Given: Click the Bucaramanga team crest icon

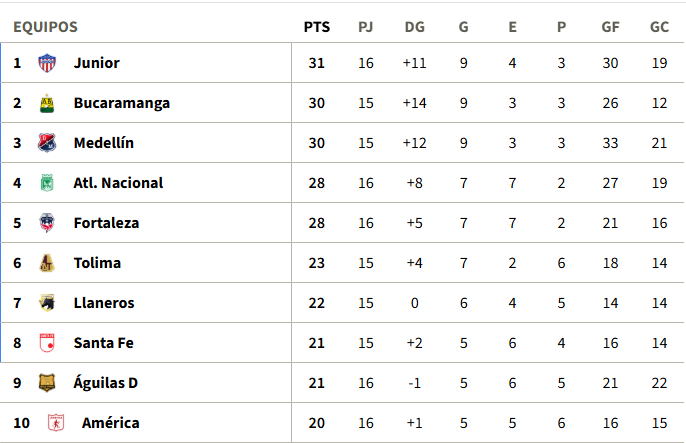Looking at the screenshot, I should [46, 103].
